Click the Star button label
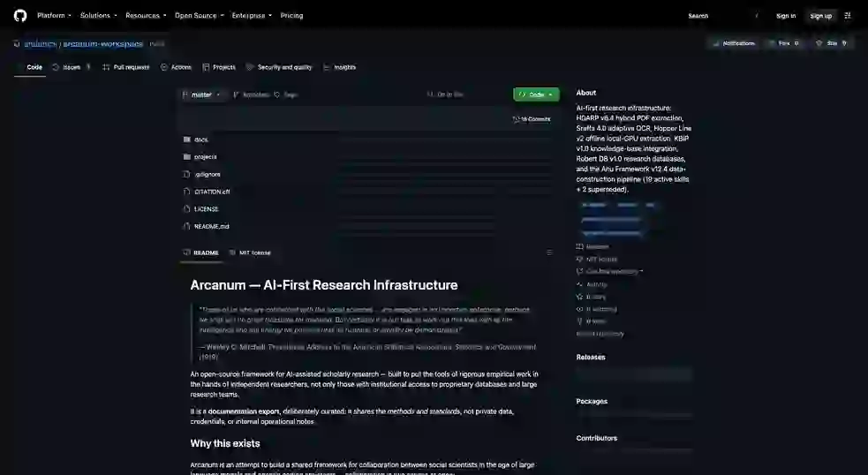This screenshot has width=868, height=475. pyautogui.click(x=832, y=43)
